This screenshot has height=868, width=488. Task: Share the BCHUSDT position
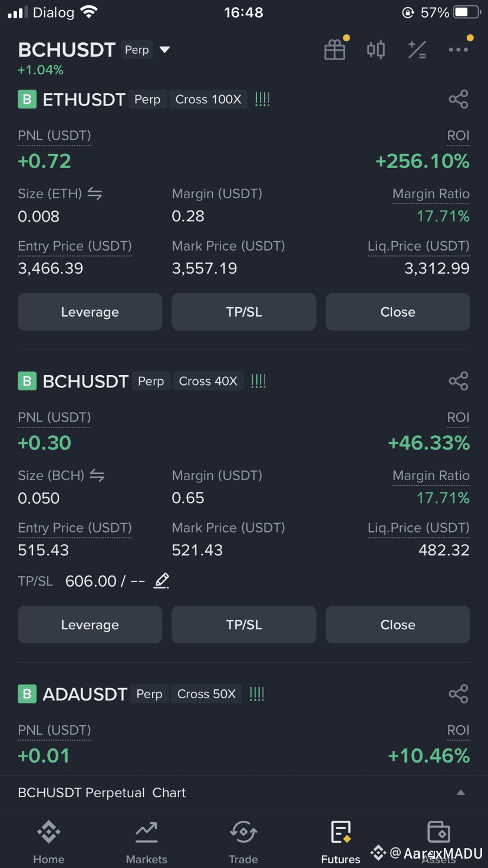pos(459,381)
